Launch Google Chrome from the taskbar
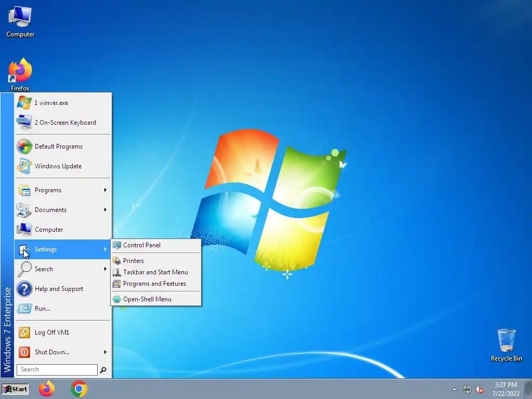The width and height of the screenshot is (532, 399). [x=79, y=389]
